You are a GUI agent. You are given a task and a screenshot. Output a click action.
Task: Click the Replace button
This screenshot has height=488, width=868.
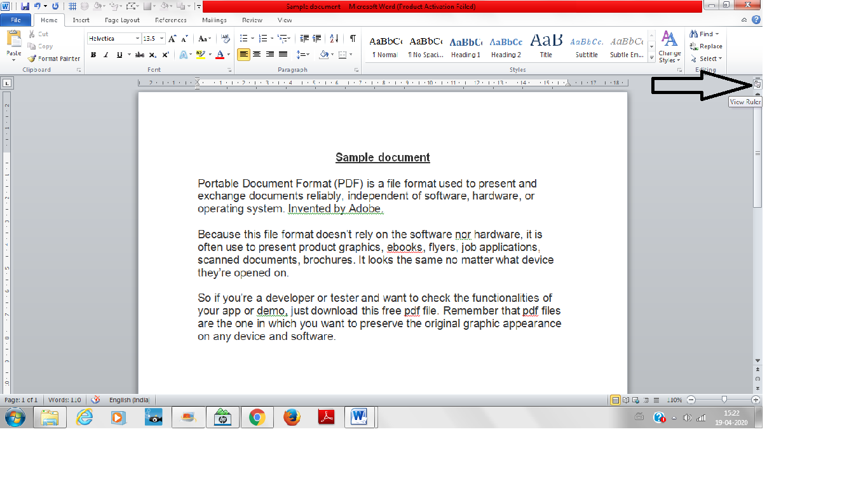pos(706,46)
